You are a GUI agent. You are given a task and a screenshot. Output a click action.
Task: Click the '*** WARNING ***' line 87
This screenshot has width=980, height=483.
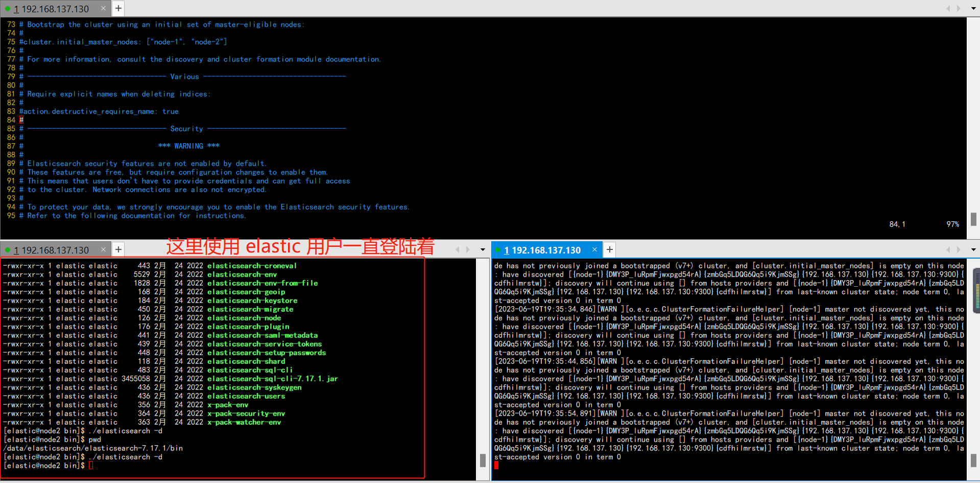[x=189, y=146]
